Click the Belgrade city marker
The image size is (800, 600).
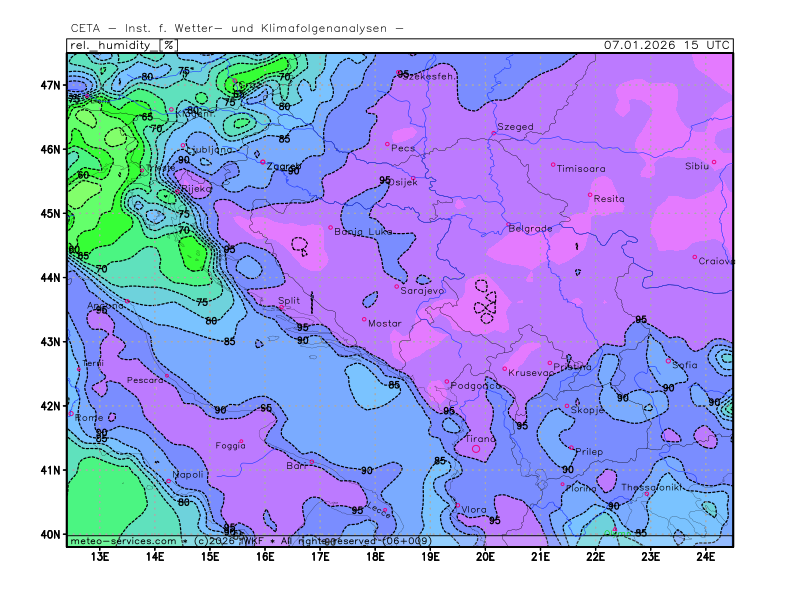click(x=508, y=225)
